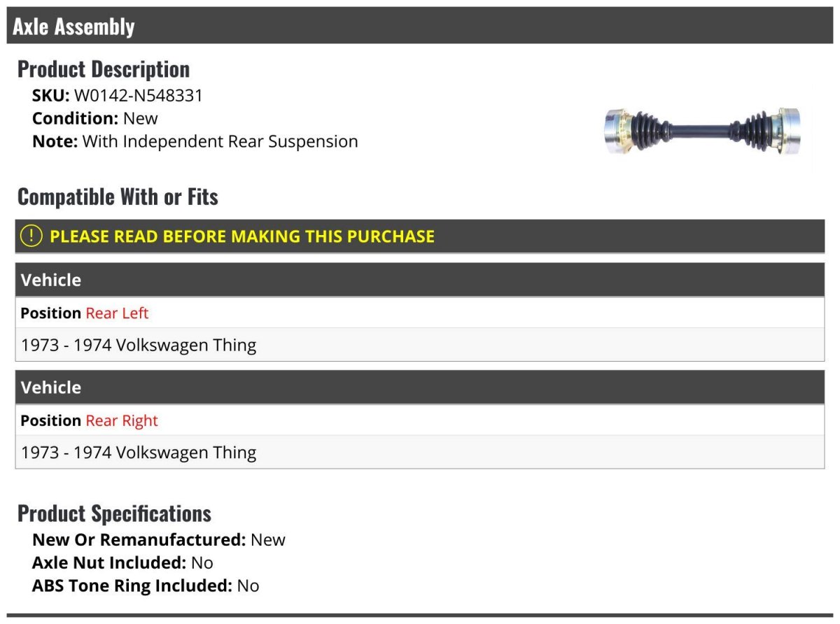The width and height of the screenshot is (840, 624).
Task: Click the Position label in first vehicle table
Action: [x=51, y=313]
